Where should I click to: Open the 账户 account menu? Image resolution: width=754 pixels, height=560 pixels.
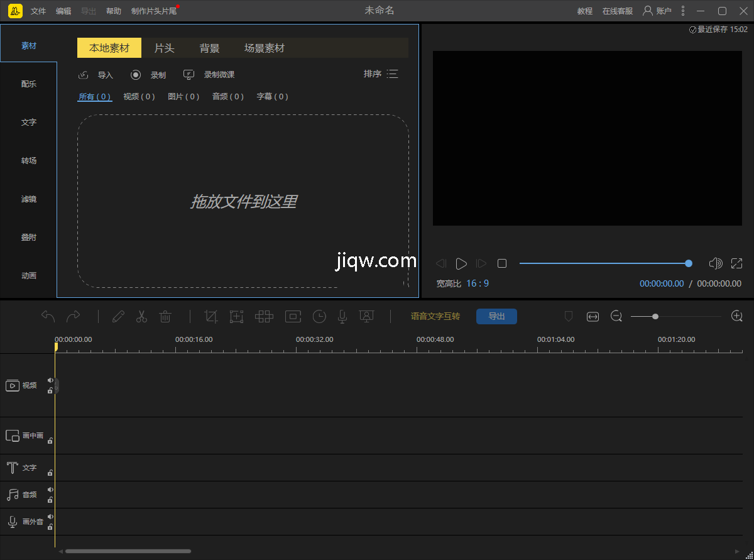point(657,11)
